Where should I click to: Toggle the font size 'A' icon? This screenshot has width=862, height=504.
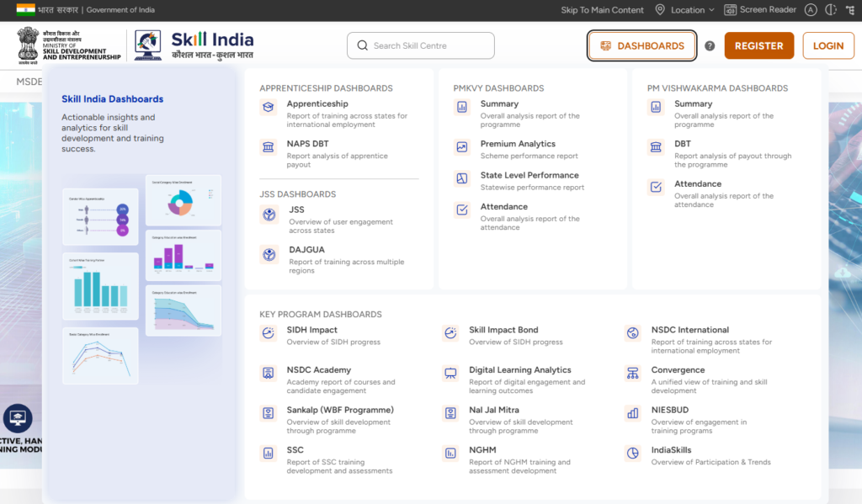(x=811, y=10)
